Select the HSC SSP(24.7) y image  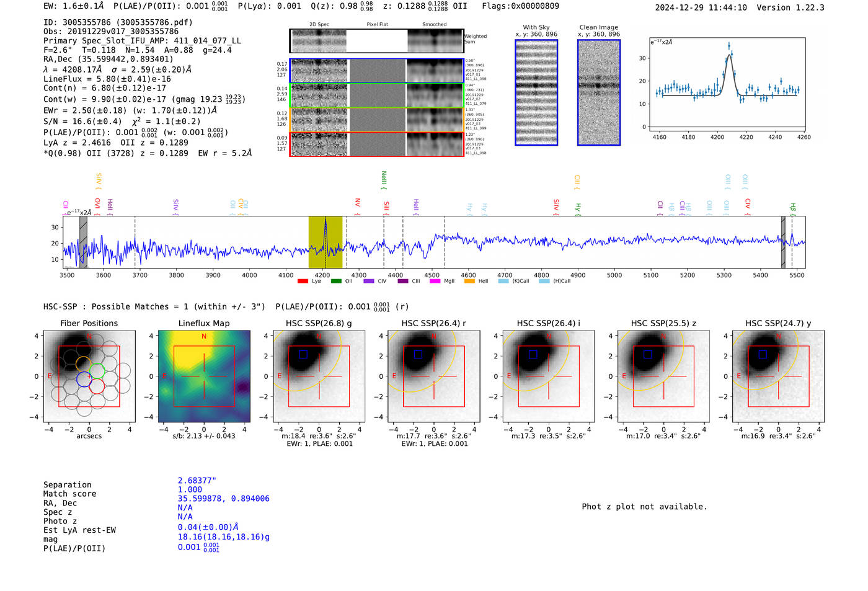pos(779,376)
